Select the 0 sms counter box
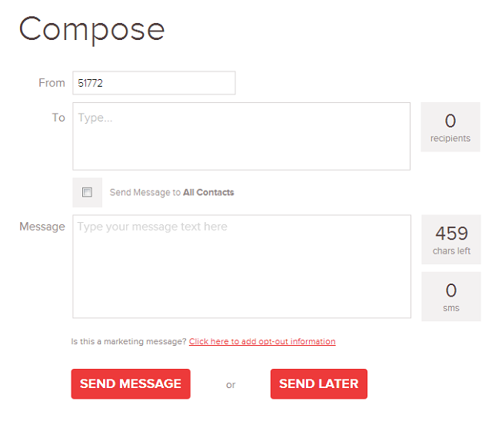492x448 pixels. click(x=451, y=297)
